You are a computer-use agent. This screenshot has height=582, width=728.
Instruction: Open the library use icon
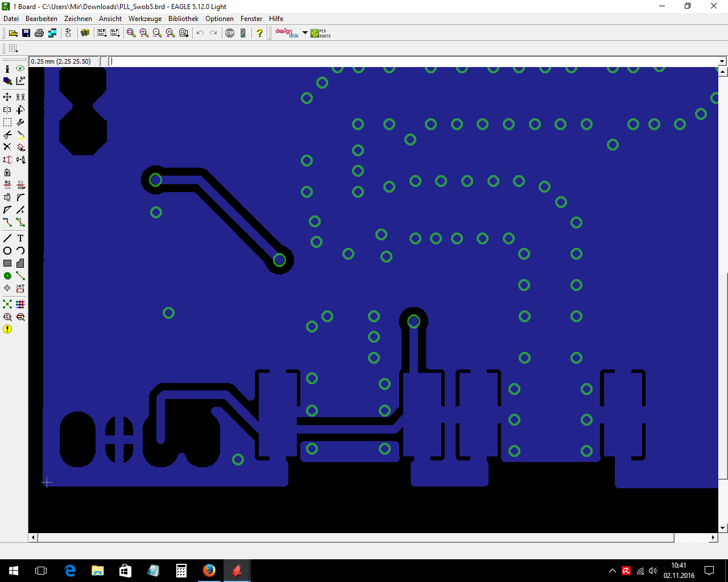(x=85, y=33)
